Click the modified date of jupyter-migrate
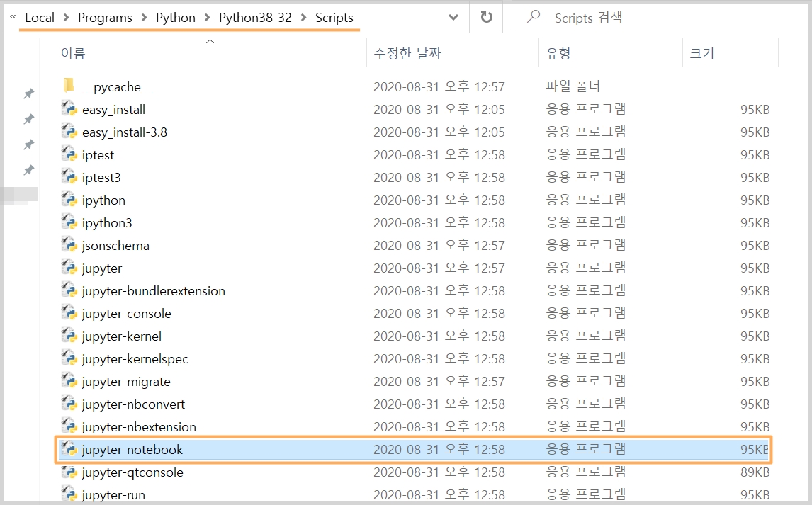Image resolution: width=812 pixels, height=505 pixels. tap(439, 381)
